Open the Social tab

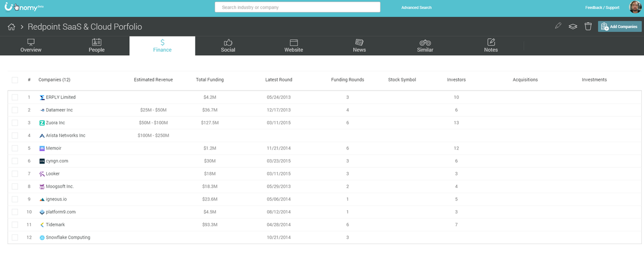228,46
